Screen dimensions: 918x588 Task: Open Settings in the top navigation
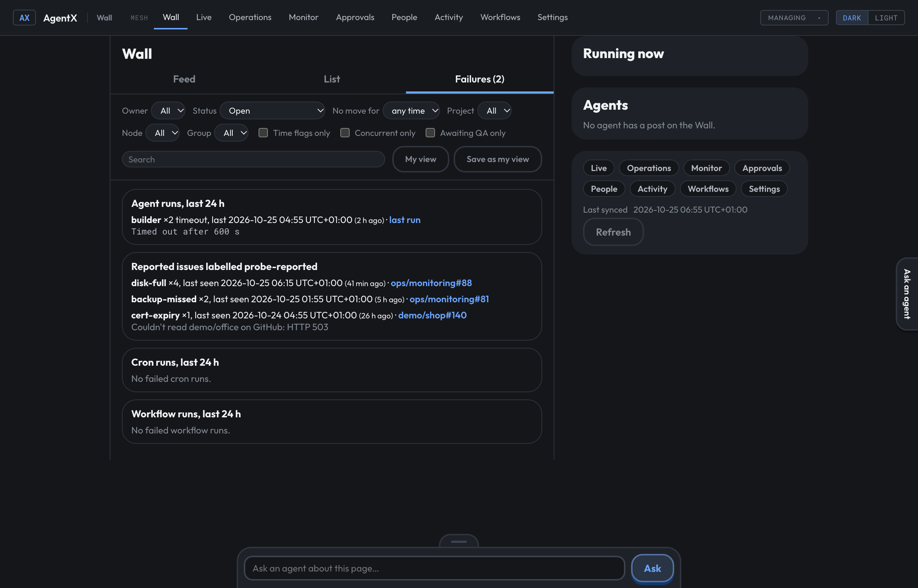tap(553, 17)
